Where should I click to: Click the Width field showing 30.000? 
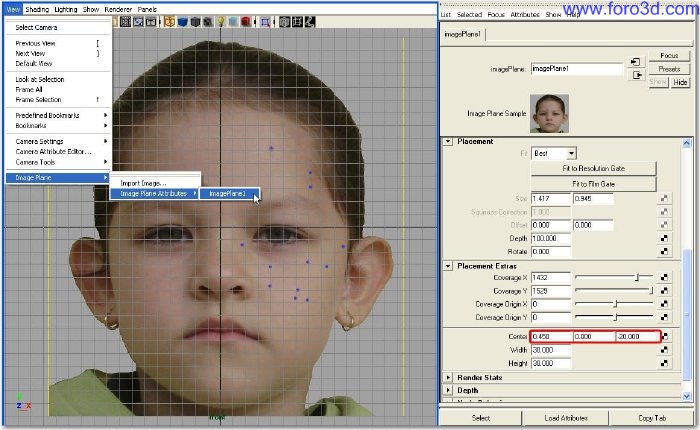551,350
